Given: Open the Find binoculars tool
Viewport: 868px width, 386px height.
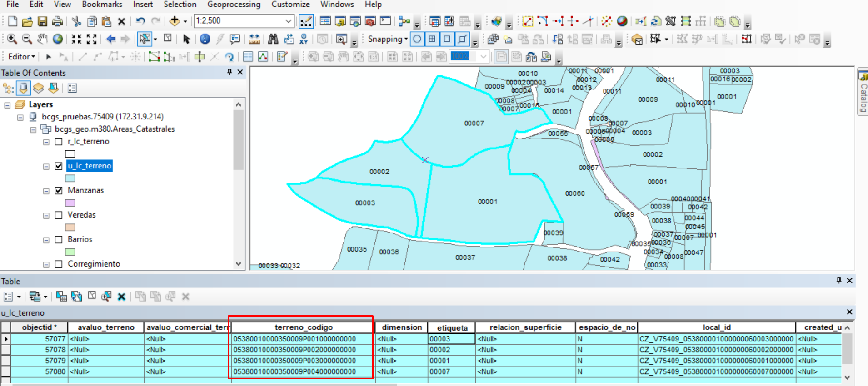Looking at the screenshot, I should [273, 39].
